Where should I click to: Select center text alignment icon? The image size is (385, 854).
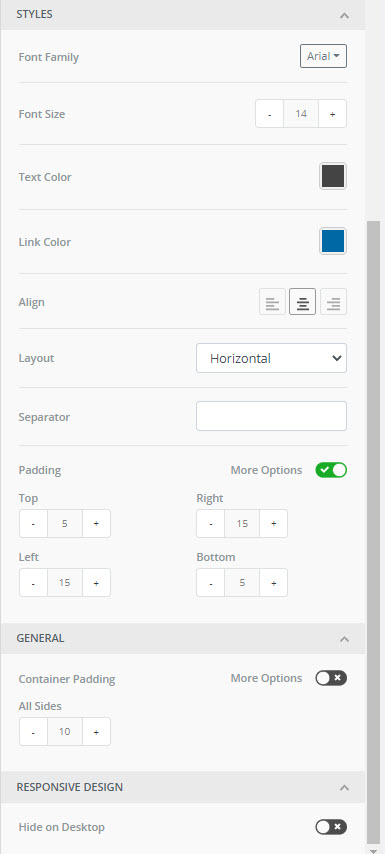(x=302, y=302)
